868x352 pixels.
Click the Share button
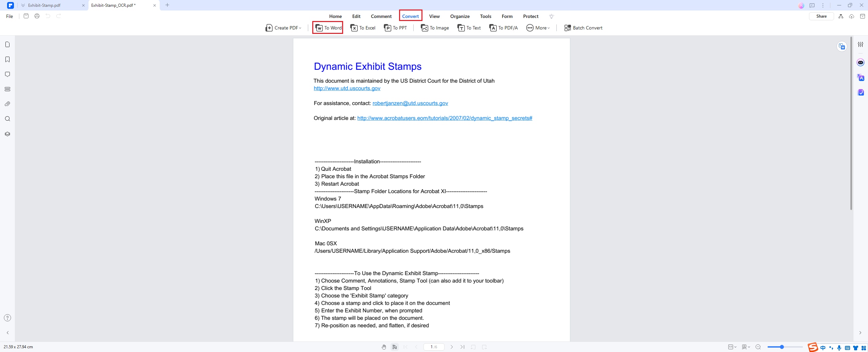pyautogui.click(x=821, y=16)
